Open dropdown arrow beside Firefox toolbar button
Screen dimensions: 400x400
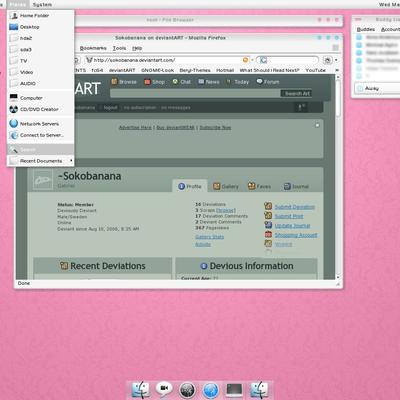coord(336,60)
